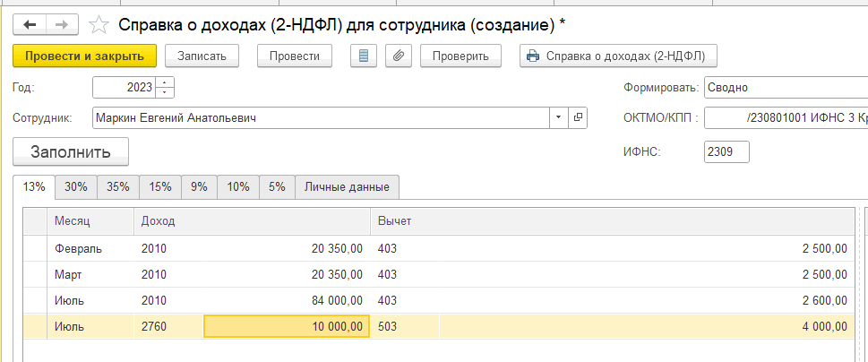Select the 15% tax rate tab
Image resolution: width=868 pixels, height=362 pixels.
click(x=160, y=187)
